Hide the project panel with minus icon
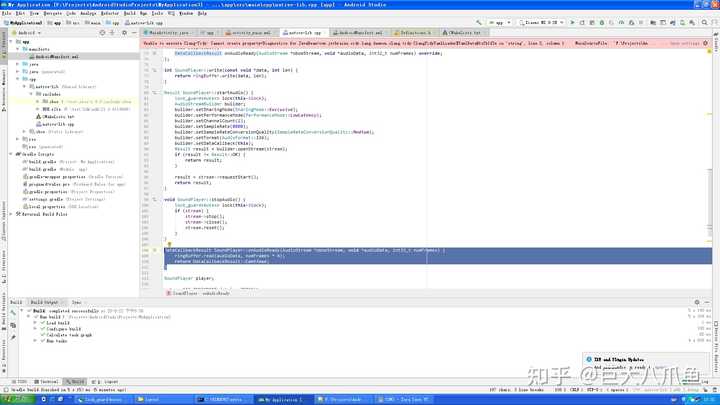The image size is (720, 405). click(x=134, y=33)
